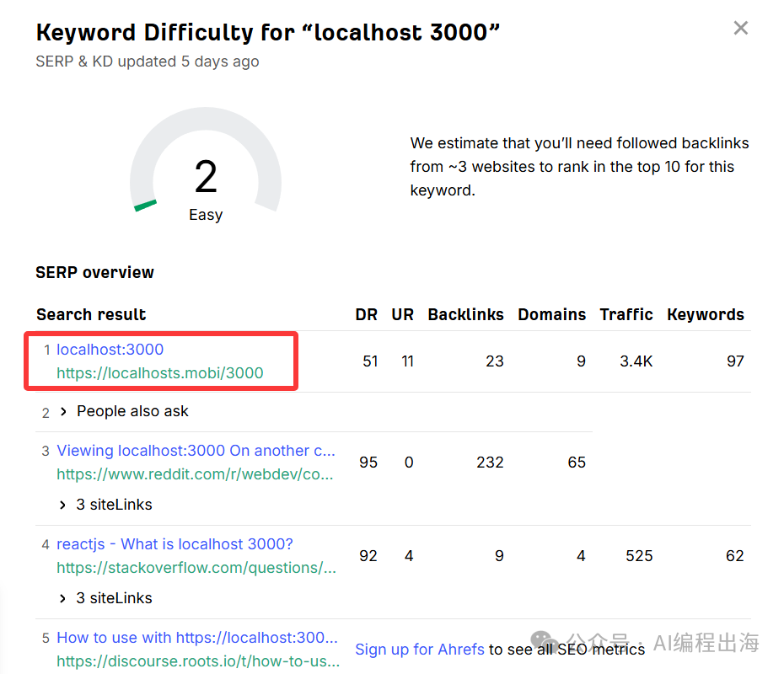Open How to use with https://localhost:300... result
Screen dimensions: 784x674
[197, 638]
